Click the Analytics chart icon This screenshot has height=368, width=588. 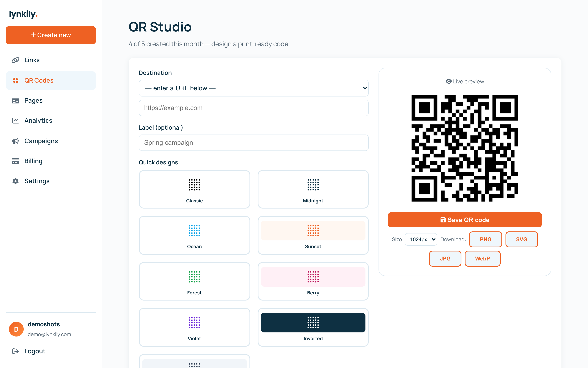click(x=16, y=120)
